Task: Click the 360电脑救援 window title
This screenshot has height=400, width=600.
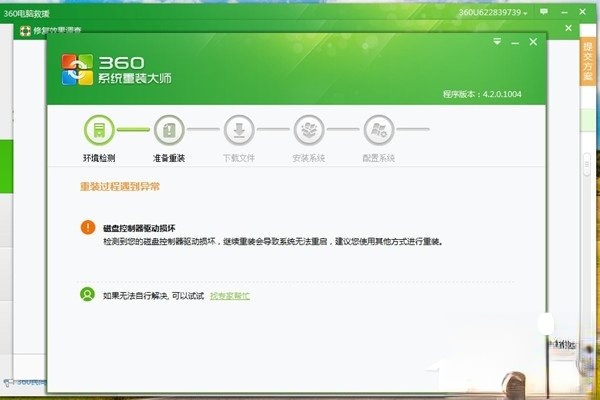Action: point(26,14)
